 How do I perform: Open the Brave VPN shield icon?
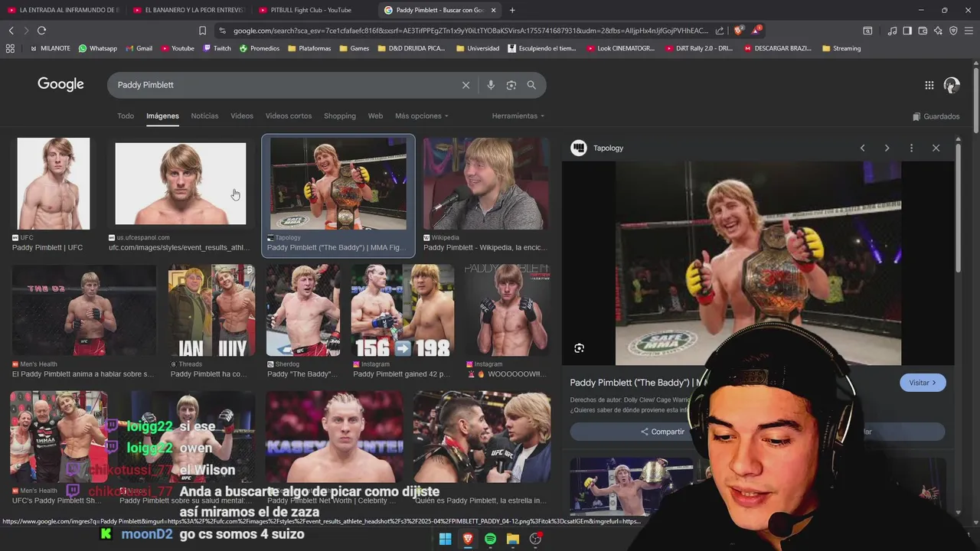(x=953, y=31)
